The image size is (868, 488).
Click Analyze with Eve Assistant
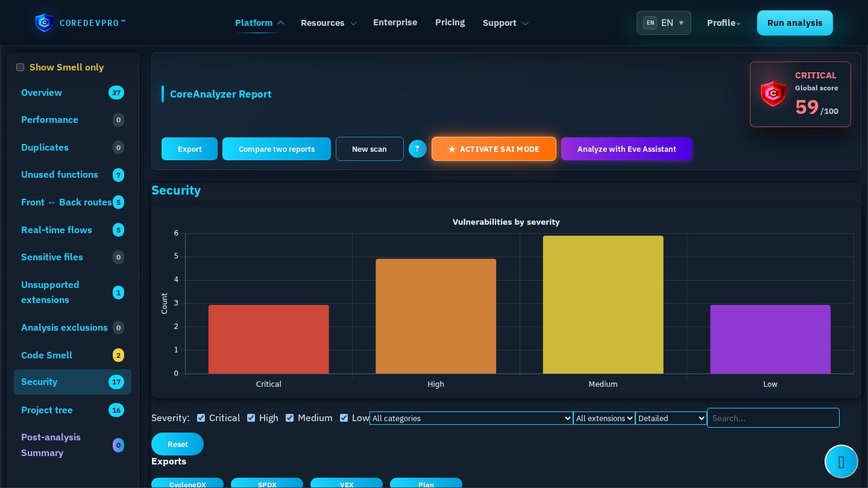[x=626, y=149]
